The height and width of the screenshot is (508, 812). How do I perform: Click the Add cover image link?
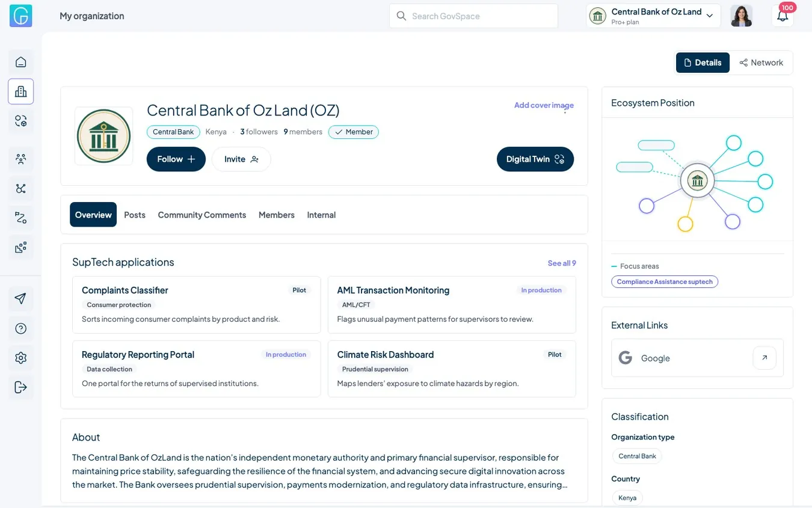point(544,105)
